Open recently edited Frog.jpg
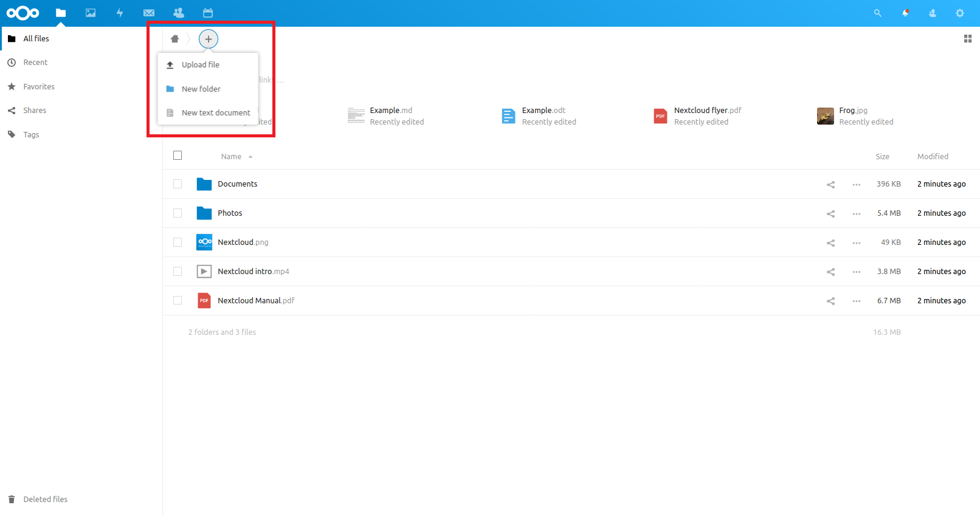 pos(855,115)
